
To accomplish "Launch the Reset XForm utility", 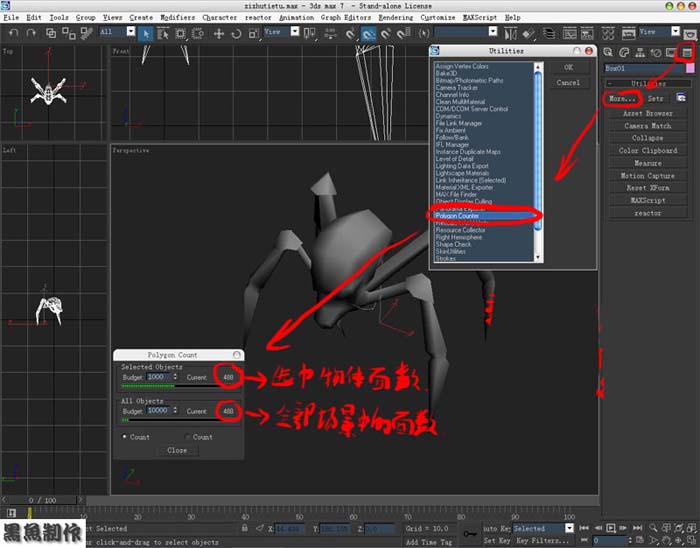I will pyautogui.click(x=648, y=188).
